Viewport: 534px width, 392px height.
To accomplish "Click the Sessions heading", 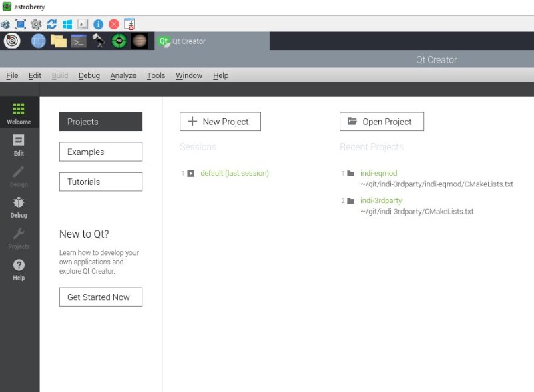I will click(198, 147).
